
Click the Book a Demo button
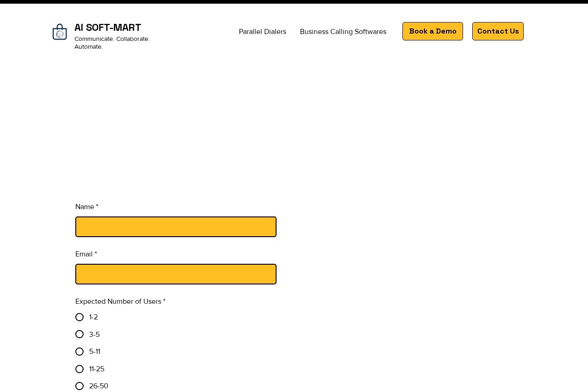tap(432, 31)
